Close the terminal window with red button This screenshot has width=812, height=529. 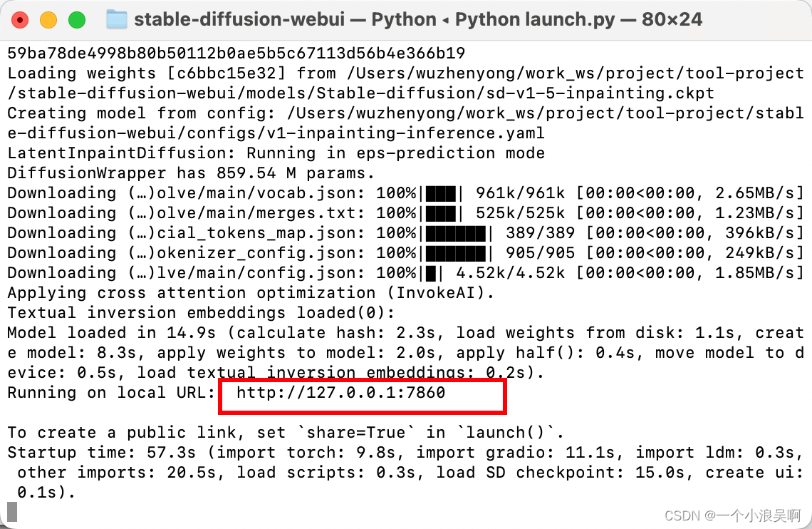[x=20, y=20]
